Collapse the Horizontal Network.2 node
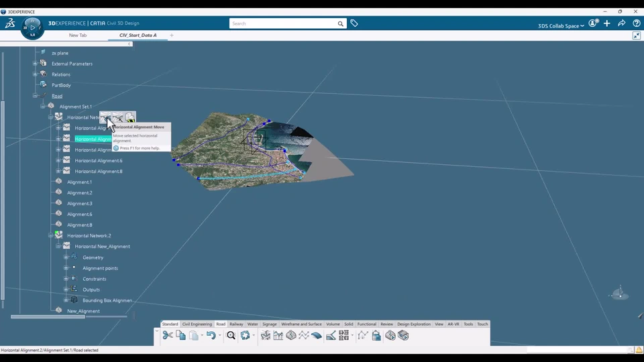This screenshot has width=644, height=362. coord(50,235)
